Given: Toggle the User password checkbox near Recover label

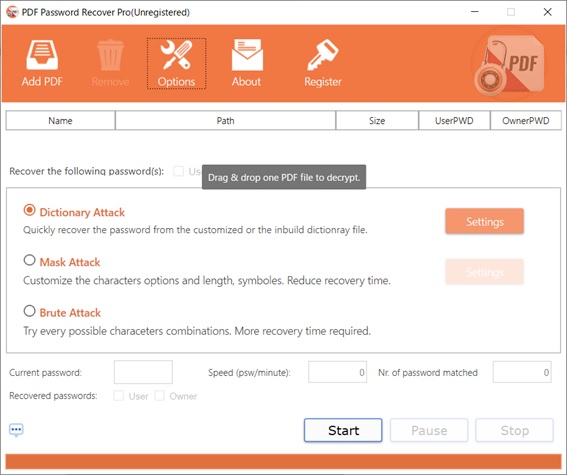Looking at the screenshot, I should [x=178, y=171].
